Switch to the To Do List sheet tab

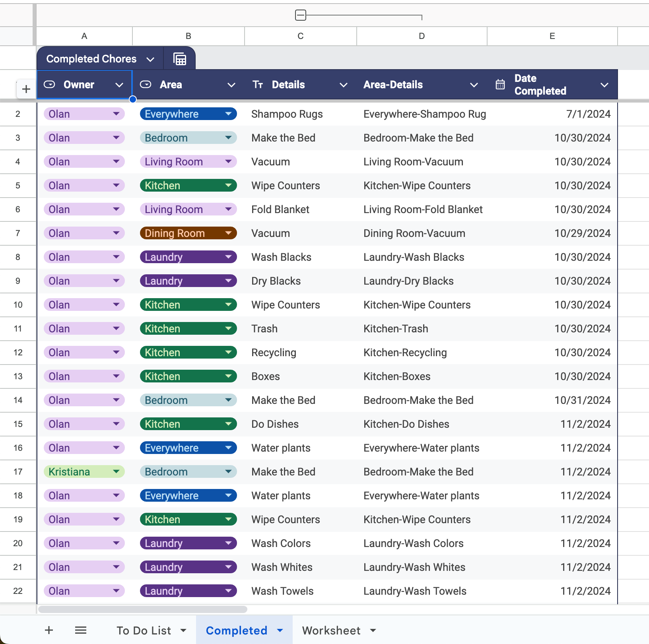[144, 630]
